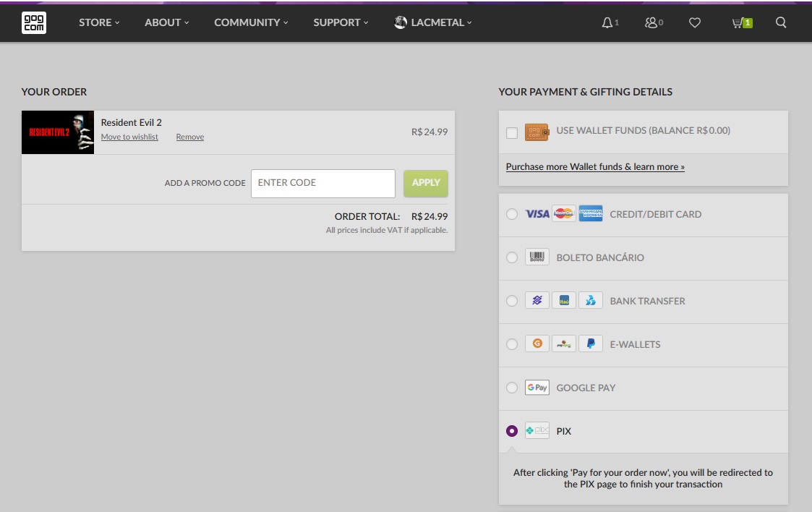812x512 pixels.
Task: Expand the Store menu
Action: pos(99,22)
